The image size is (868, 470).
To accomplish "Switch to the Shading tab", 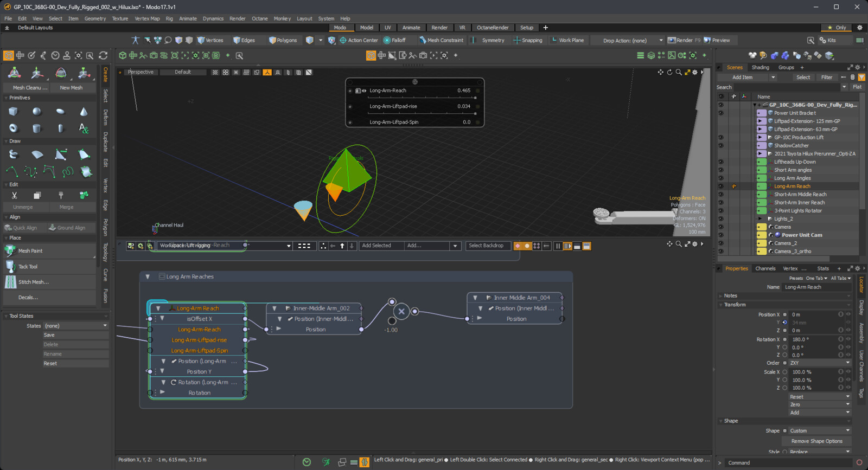I will point(760,68).
